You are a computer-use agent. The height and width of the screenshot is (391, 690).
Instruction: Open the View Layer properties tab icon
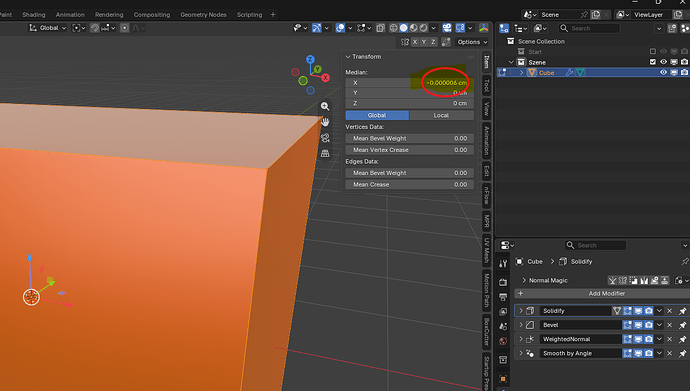(x=503, y=312)
